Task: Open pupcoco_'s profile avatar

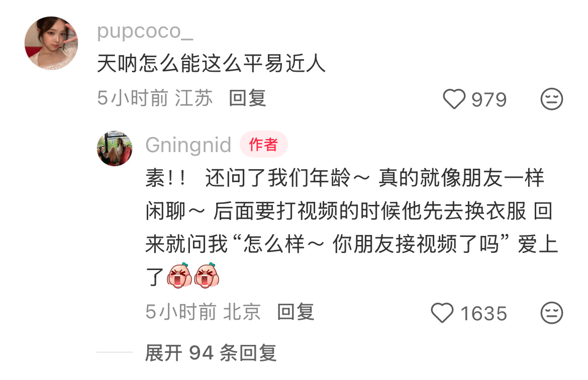Action: pos(51,43)
